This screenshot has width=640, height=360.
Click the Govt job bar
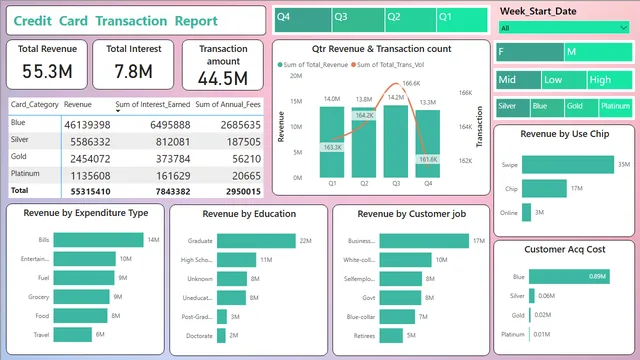coord(400,298)
